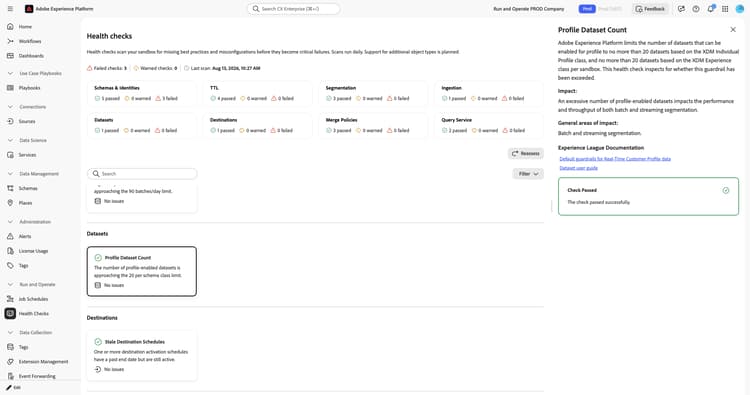This screenshot has height=395, width=750.
Task: Click the Datasets section heading
Action: (x=97, y=234)
